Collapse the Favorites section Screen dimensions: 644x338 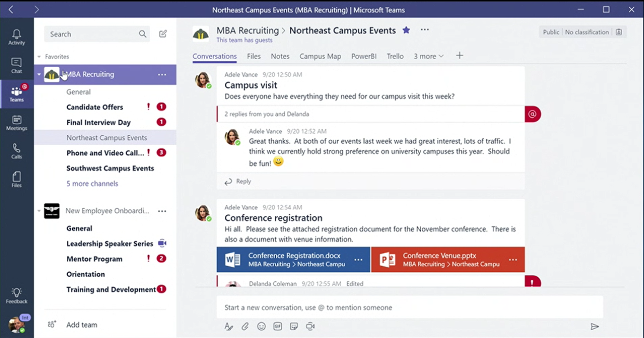point(39,57)
